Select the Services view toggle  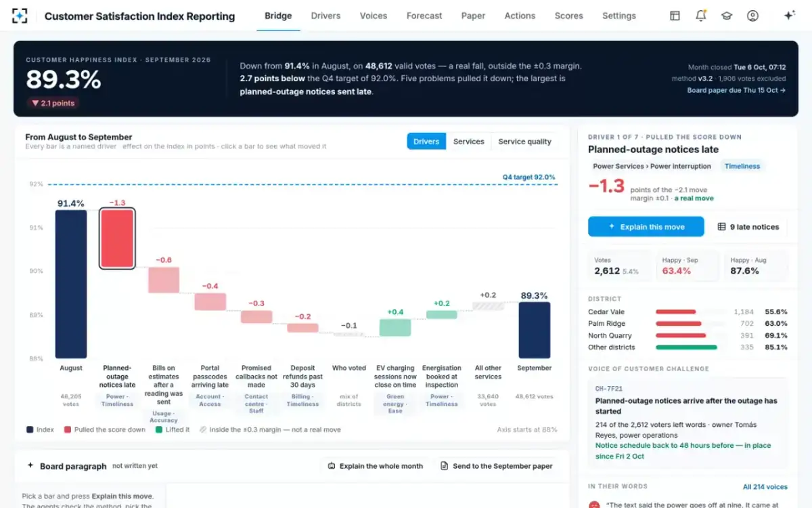tap(469, 142)
